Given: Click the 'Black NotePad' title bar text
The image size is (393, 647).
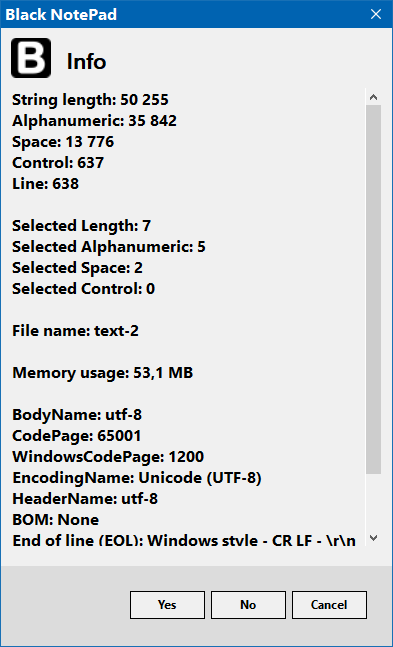Looking at the screenshot, I should [61, 15].
